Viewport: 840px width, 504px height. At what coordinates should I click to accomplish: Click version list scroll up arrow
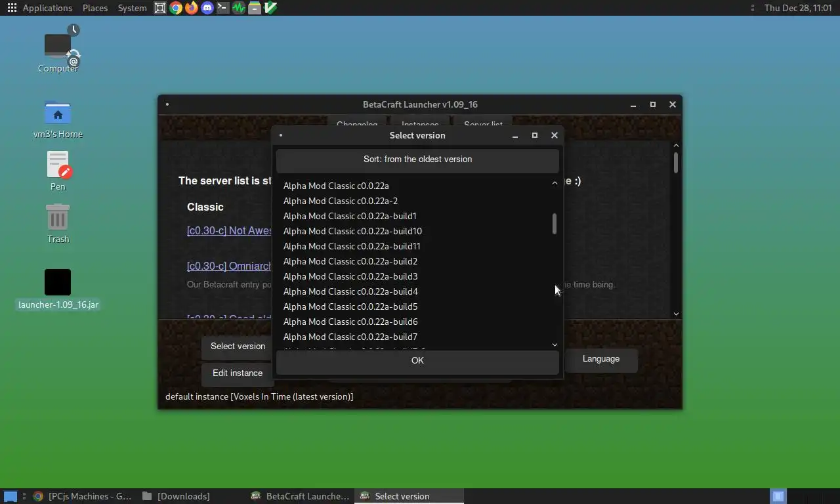click(x=555, y=183)
